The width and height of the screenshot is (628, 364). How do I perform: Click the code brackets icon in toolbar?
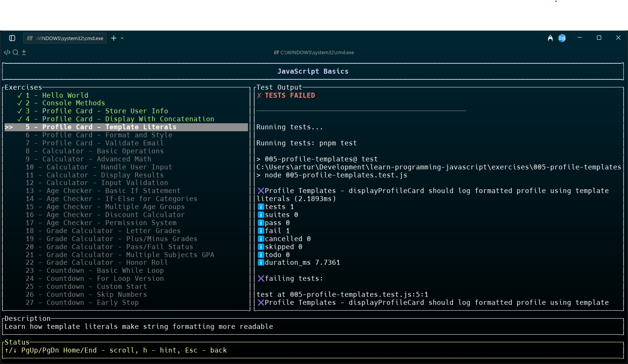point(7,52)
